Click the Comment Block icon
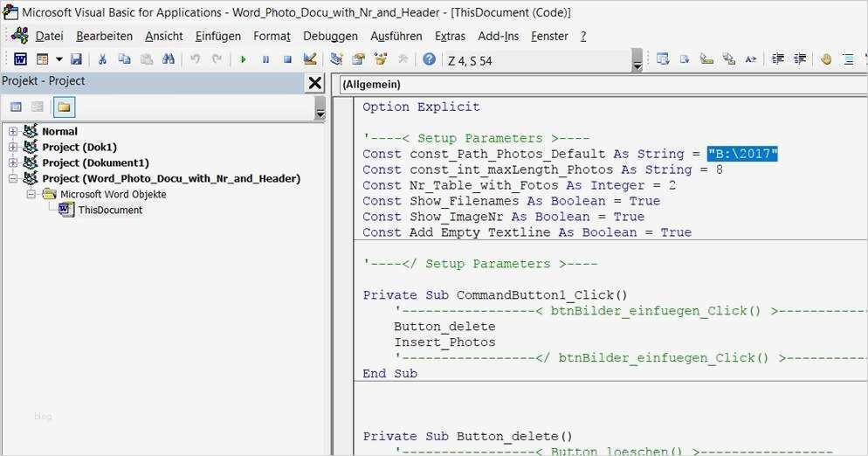The width and height of the screenshot is (868, 456). pos(848,59)
